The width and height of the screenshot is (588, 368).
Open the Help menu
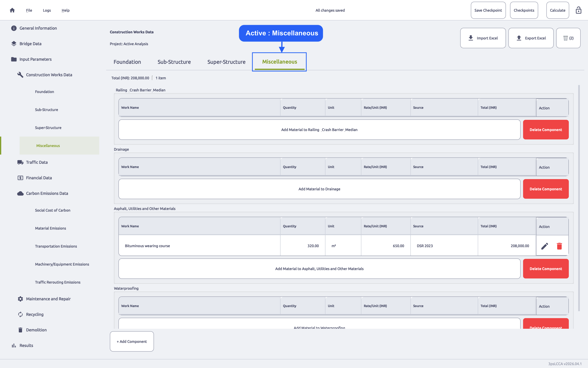point(65,10)
